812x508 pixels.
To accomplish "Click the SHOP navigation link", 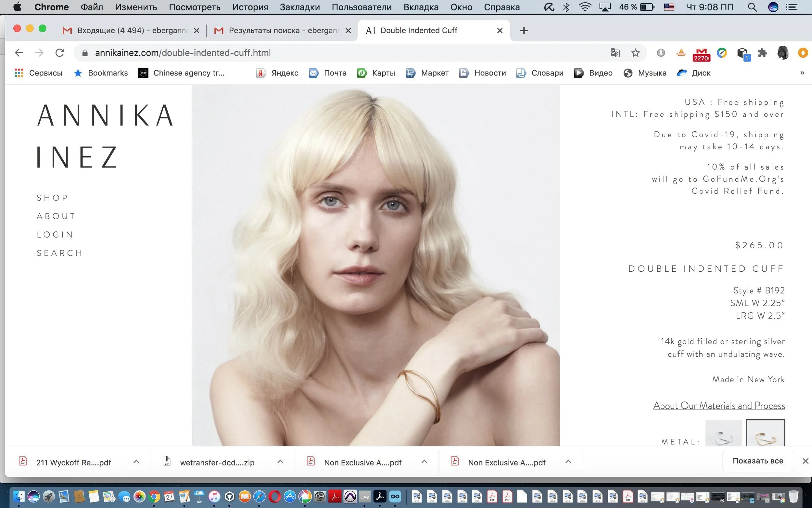I will [x=52, y=198].
